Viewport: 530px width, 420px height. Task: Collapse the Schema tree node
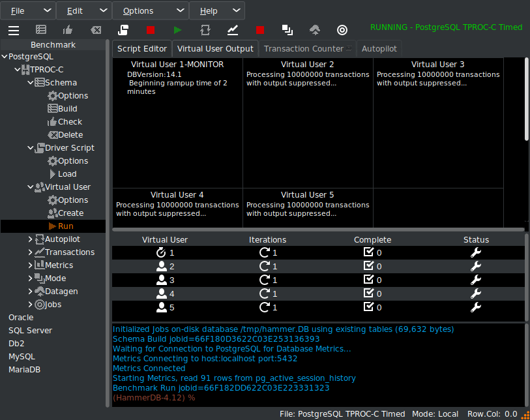31,83
